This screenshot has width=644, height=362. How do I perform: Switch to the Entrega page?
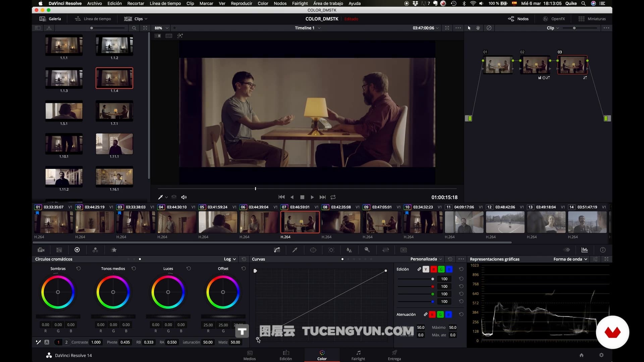[x=394, y=355]
